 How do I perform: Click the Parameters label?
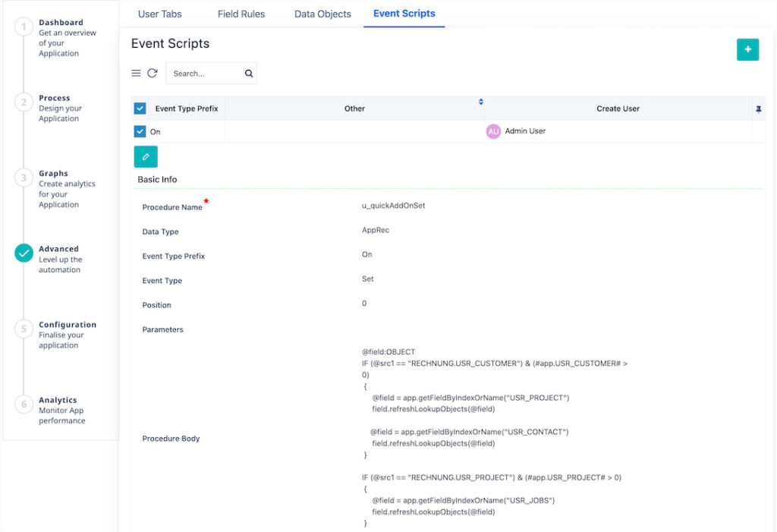[162, 329]
